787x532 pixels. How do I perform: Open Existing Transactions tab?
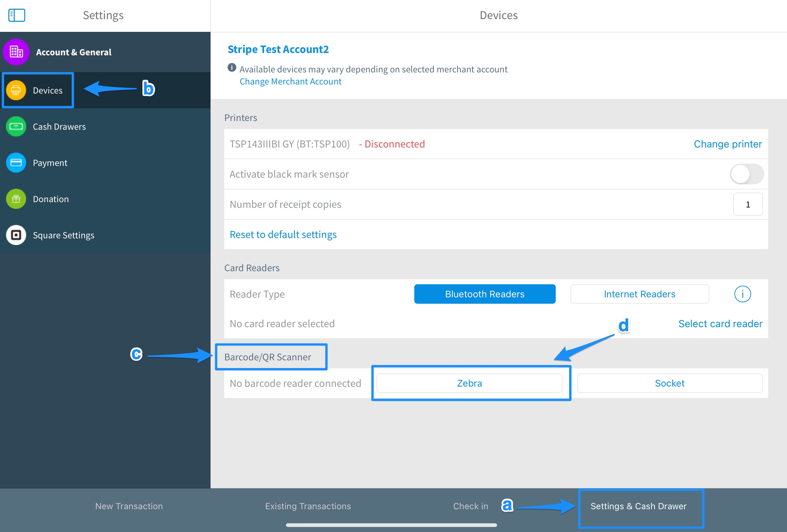[x=308, y=506]
